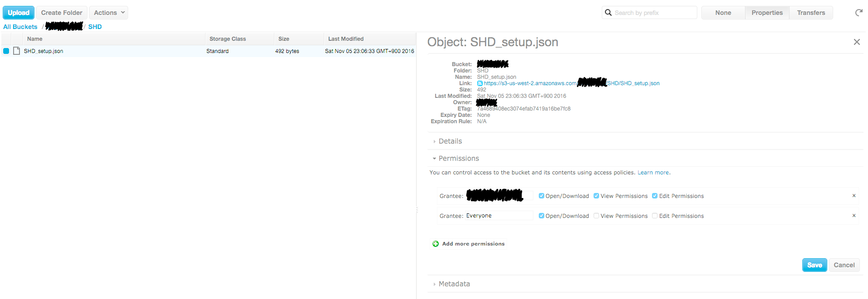Click the Everyone grantee input field
The image size is (868, 299).
[x=499, y=216]
